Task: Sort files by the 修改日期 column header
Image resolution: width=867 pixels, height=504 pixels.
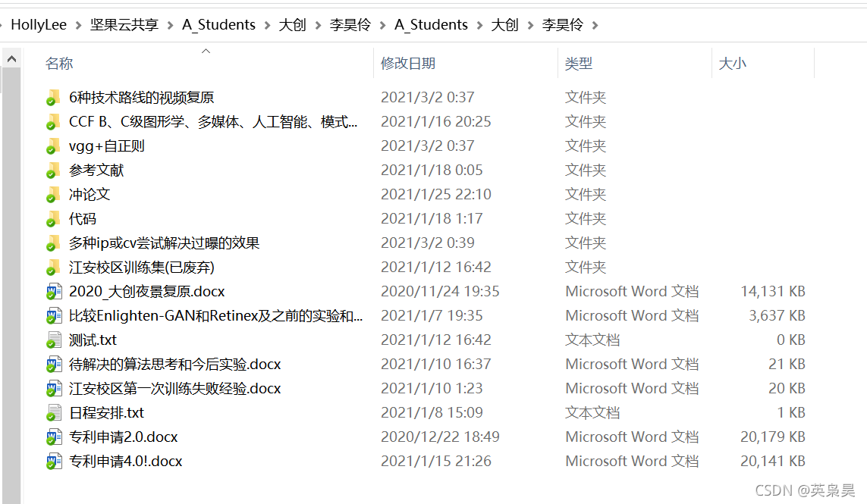Action: [410, 63]
